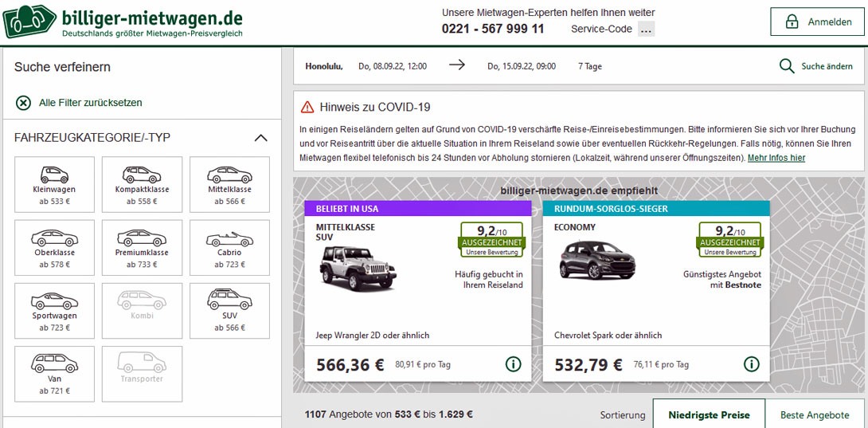This screenshot has height=428, width=868.
Task: Switch sorting to Beste Angebote
Action: tap(815, 414)
